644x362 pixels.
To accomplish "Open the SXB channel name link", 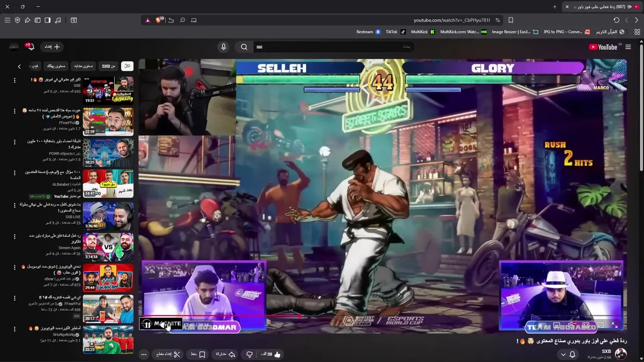I will pyautogui.click(x=606, y=351).
